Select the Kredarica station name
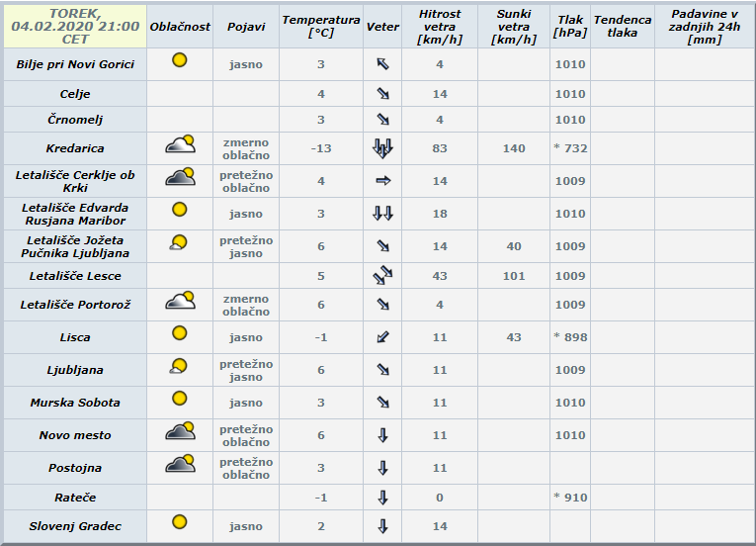Viewport: 756px width, 546px height. (x=75, y=148)
